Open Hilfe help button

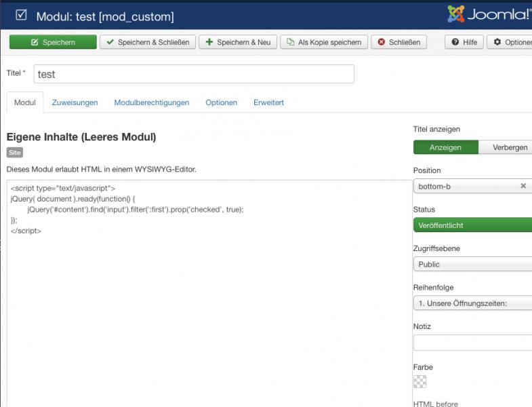pos(465,42)
